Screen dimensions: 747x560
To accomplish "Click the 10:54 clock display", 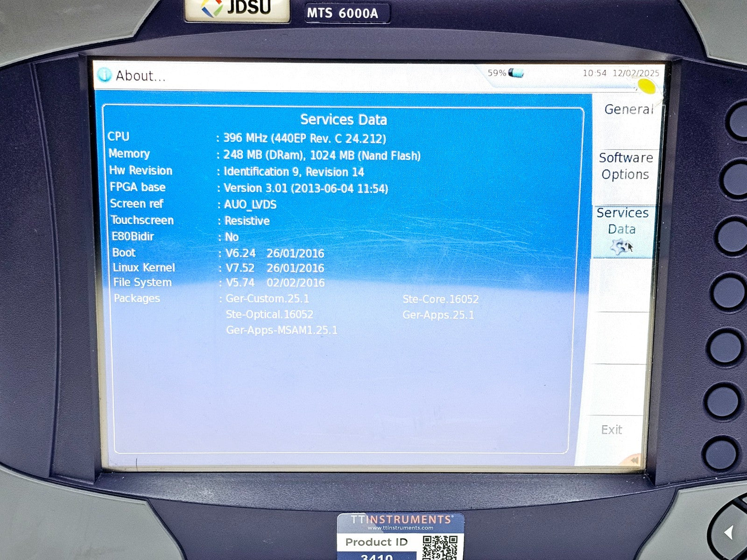I will coord(594,73).
